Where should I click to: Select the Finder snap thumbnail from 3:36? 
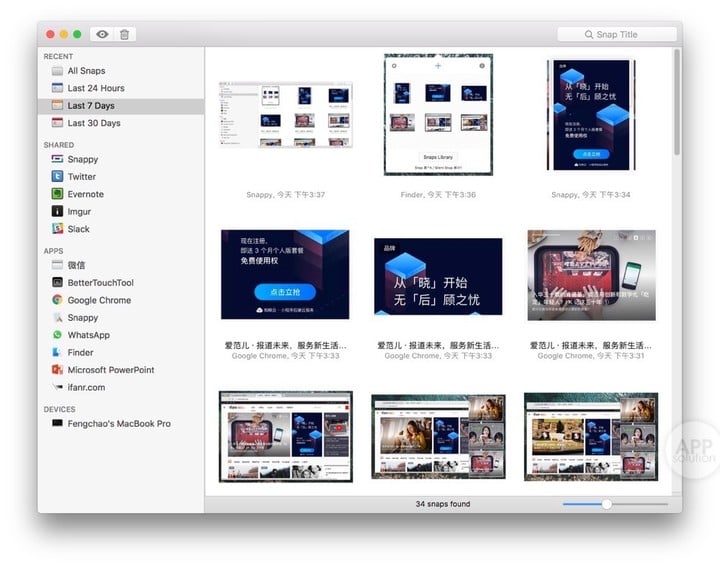tap(438, 114)
